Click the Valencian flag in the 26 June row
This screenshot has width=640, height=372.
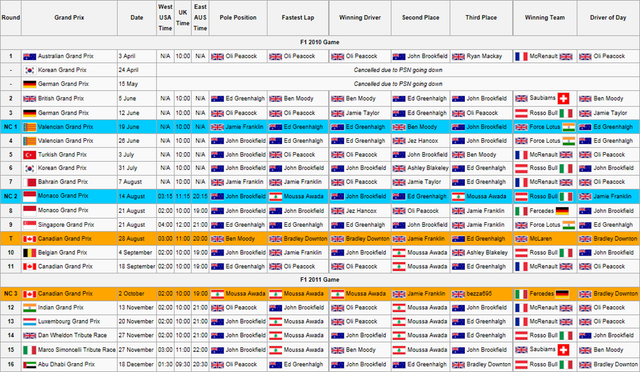click(x=29, y=141)
